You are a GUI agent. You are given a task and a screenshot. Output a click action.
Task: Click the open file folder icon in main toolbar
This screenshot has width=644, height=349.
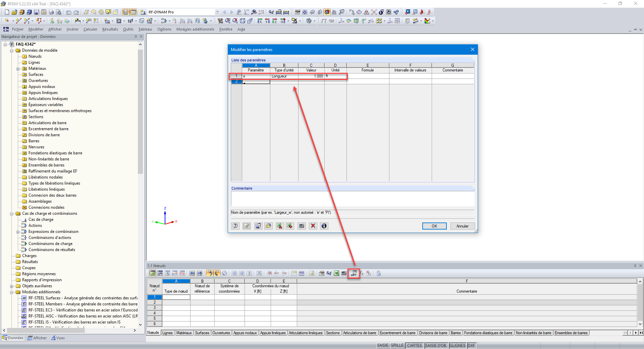click(14, 12)
